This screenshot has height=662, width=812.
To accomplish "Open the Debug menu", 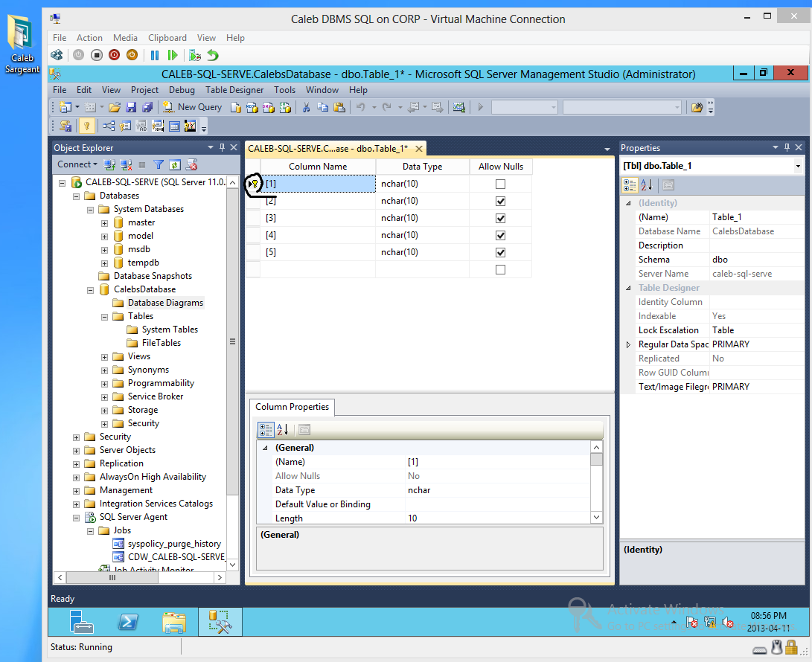I will tap(182, 89).
